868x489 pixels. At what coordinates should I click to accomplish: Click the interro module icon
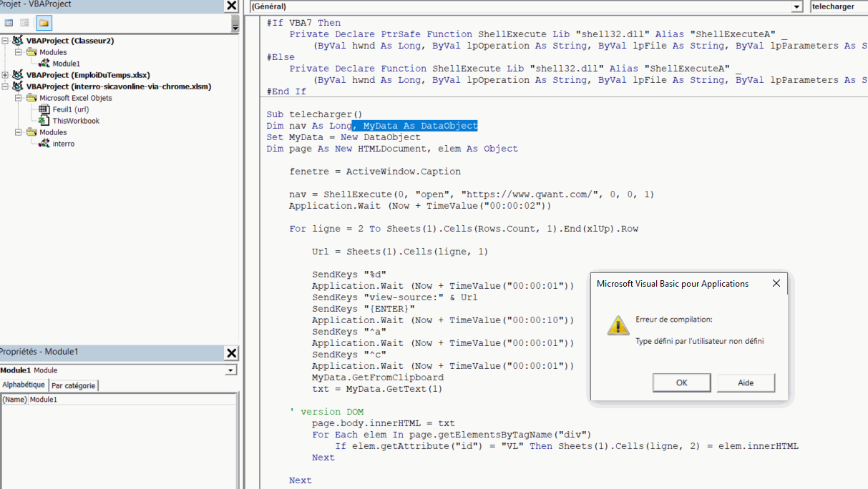(44, 144)
